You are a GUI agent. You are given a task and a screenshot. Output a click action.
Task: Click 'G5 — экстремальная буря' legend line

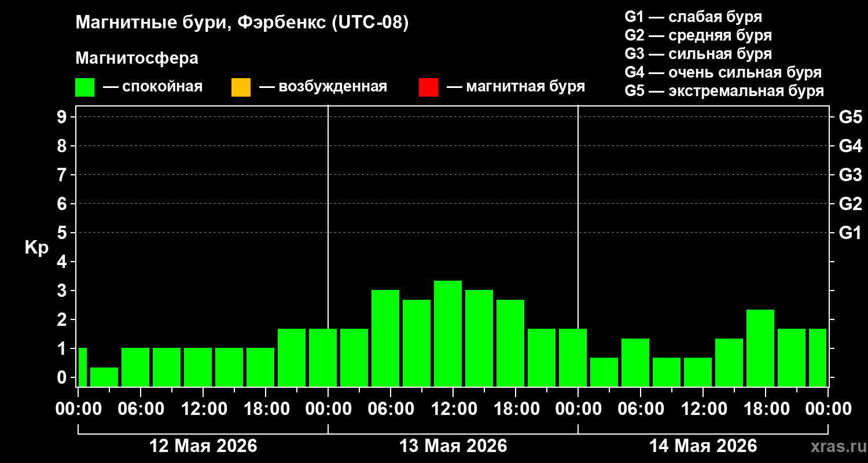[x=724, y=91]
